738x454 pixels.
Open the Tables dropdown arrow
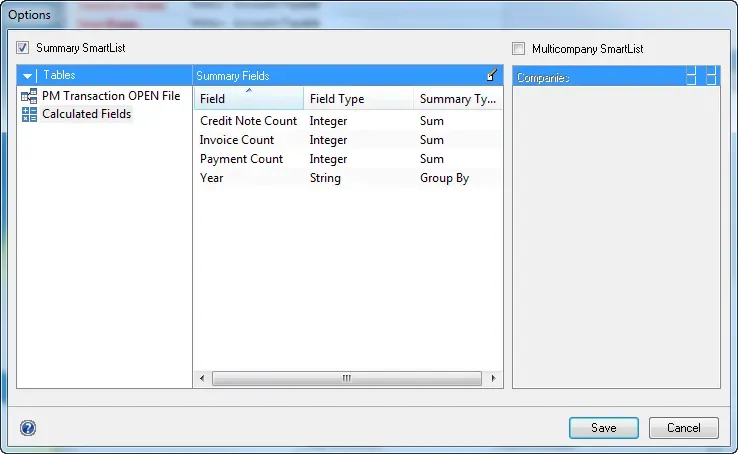[28, 76]
